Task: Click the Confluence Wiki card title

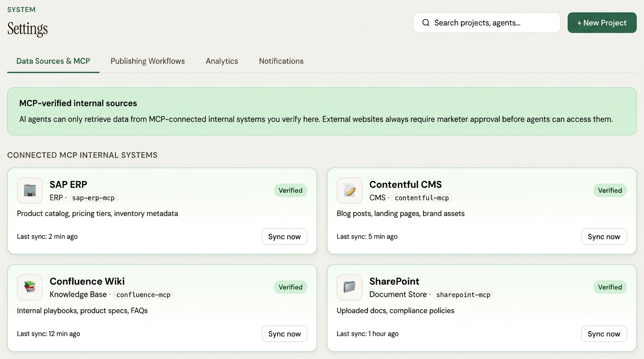Action: [x=87, y=281]
